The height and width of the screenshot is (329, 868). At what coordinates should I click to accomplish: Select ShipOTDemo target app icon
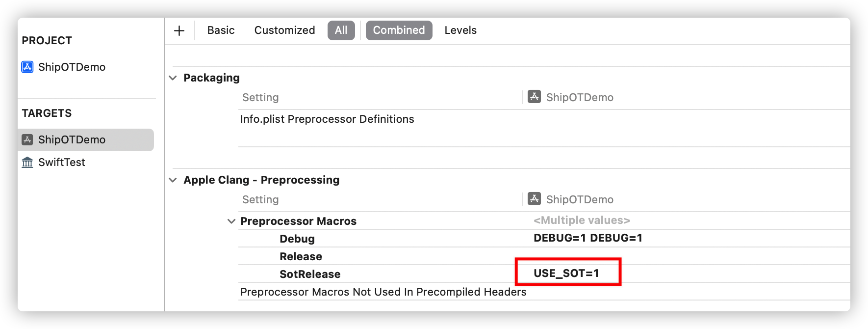coord(27,139)
